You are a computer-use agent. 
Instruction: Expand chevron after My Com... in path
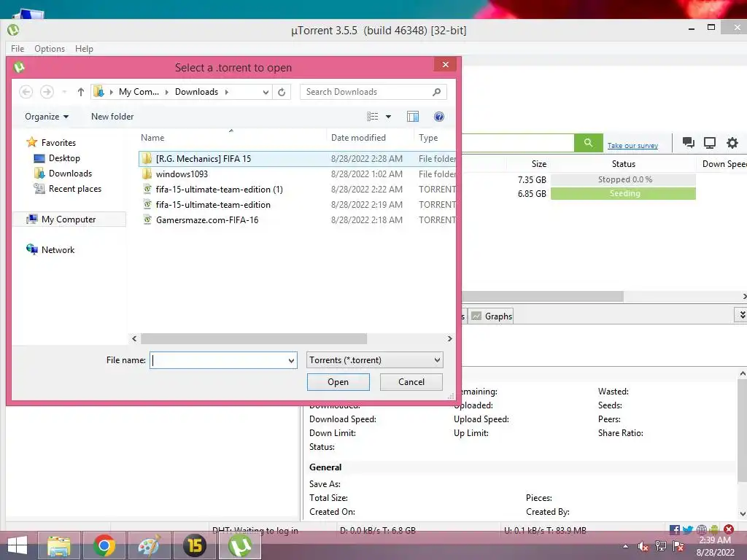coord(167,92)
